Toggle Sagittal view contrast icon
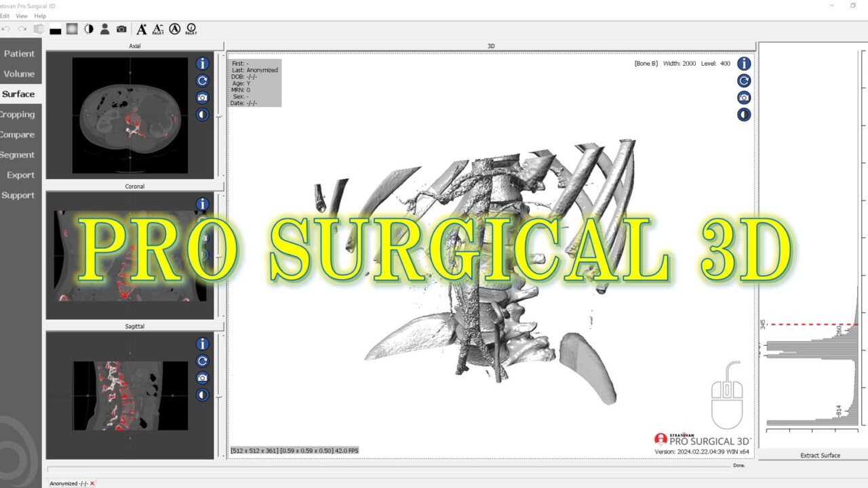Image resolution: width=868 pixels, height=488 pixels. click(202, 395)
